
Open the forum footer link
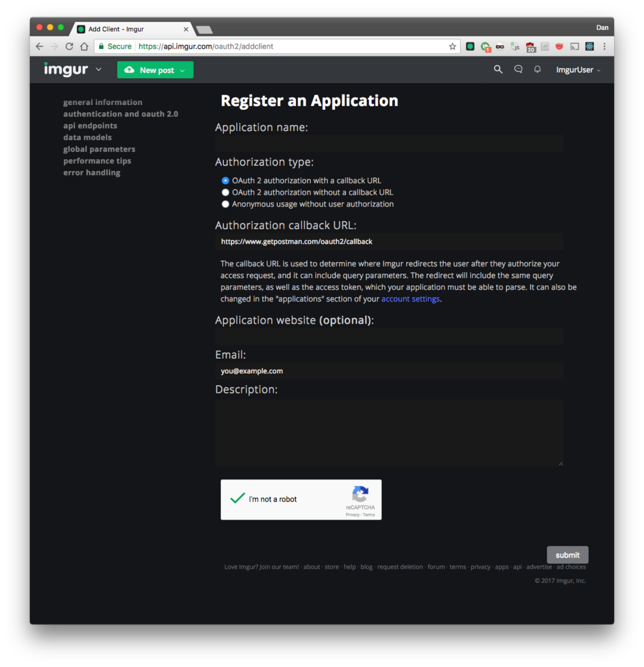pos(436,567)
